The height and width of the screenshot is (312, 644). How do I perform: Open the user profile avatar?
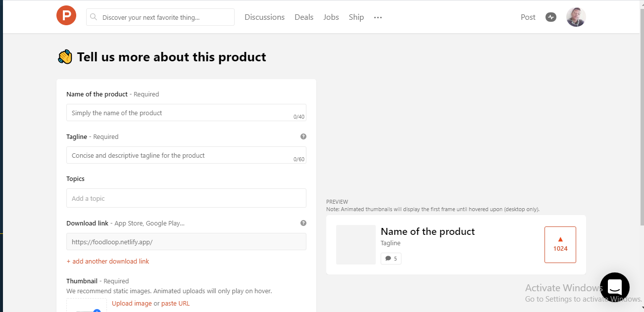click(x=576, y=17)
